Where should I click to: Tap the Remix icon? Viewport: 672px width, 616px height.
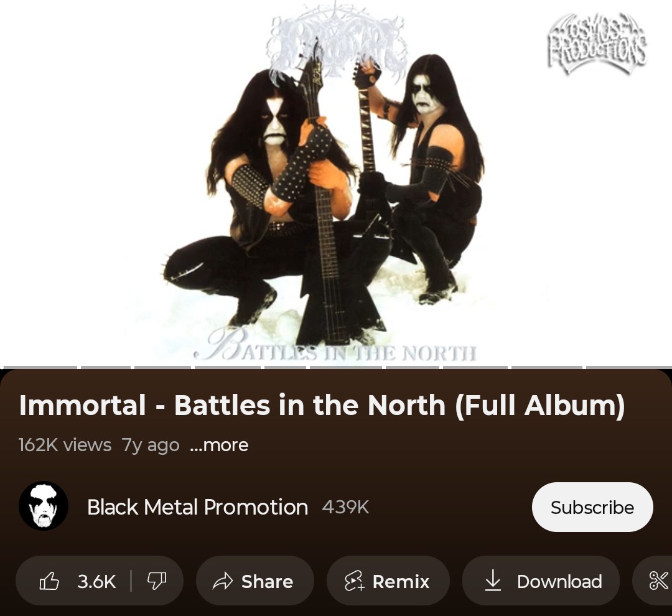(x=355, y=581)
